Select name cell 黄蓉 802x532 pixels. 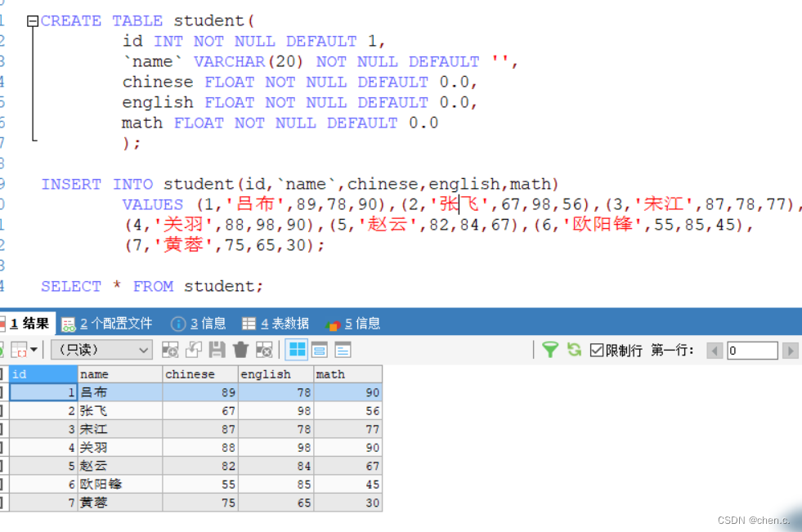click(x=119, y=503)
